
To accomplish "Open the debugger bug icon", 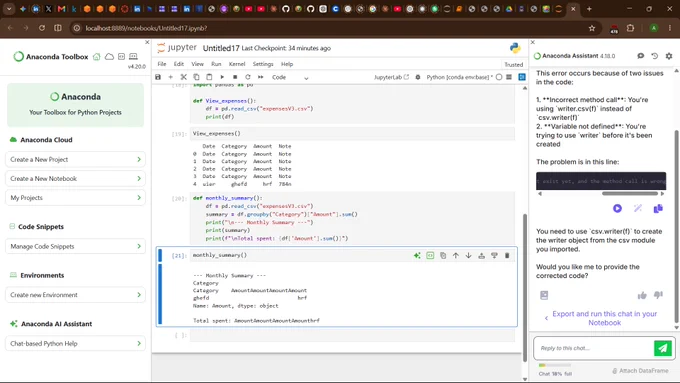I will point(418,77).
